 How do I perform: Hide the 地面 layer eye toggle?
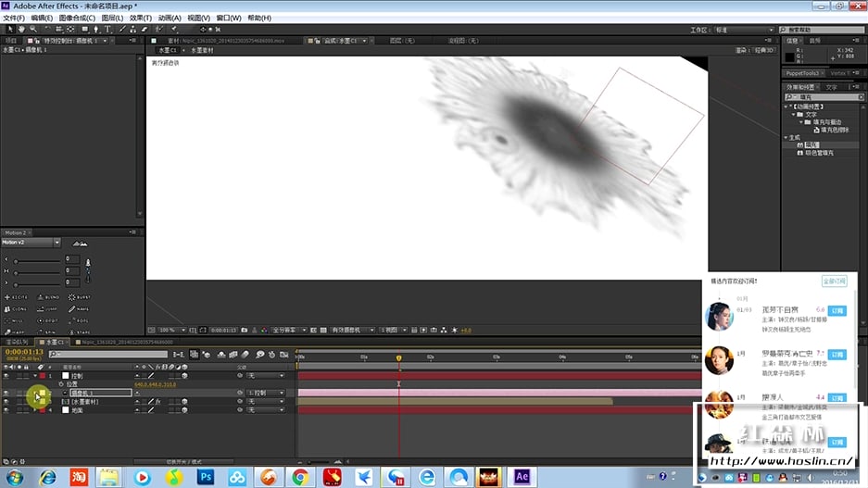click(6, 410)
